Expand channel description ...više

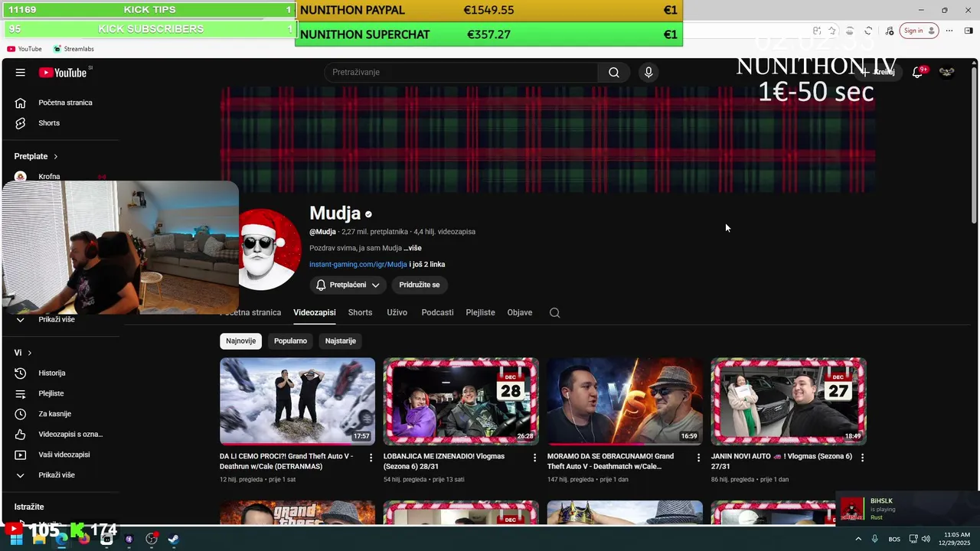click(x=413, y=248)
